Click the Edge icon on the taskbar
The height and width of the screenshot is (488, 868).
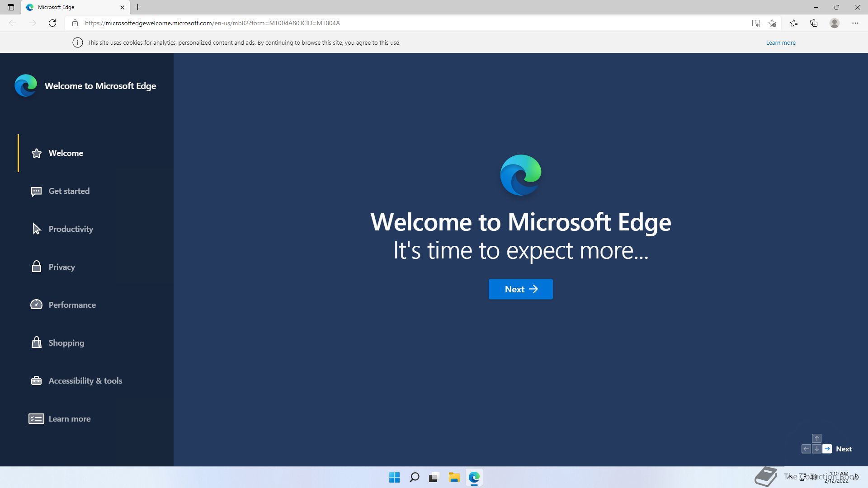(x=474, y=477)
